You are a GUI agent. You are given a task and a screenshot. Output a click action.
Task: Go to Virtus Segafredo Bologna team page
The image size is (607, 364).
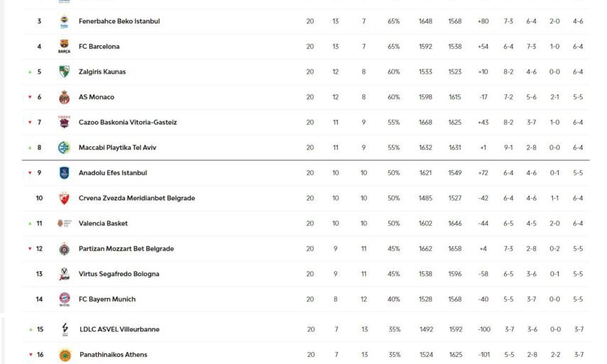click(x=119, y=274)
